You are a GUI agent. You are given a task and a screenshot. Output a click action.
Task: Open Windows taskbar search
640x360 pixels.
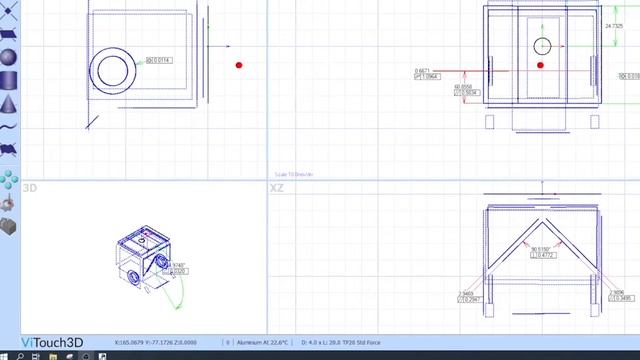20,356
